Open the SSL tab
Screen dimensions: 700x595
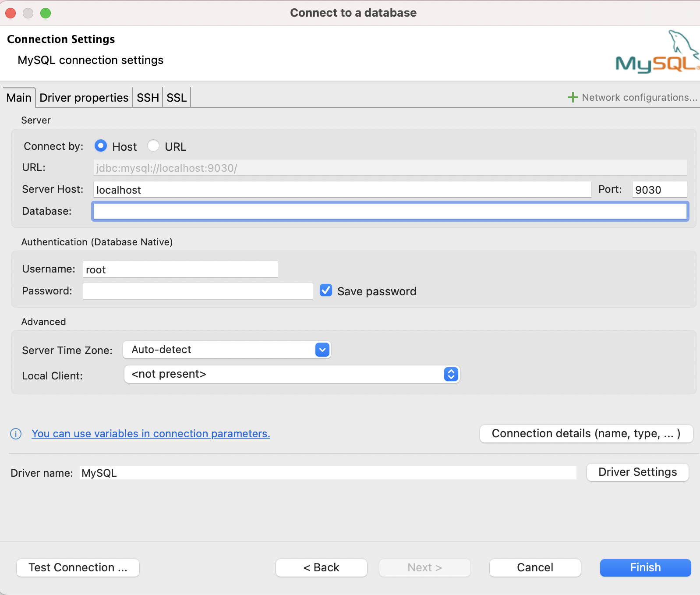pyautogui.click(x=177, y=97)
